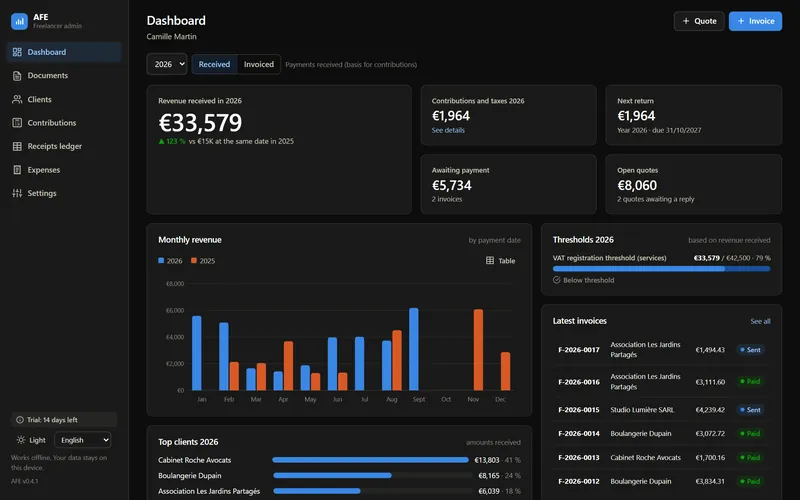This screenshot has height=500, width=800.
Task: Click the Receipts ledger table icon
Action: (x=17, y=146)
